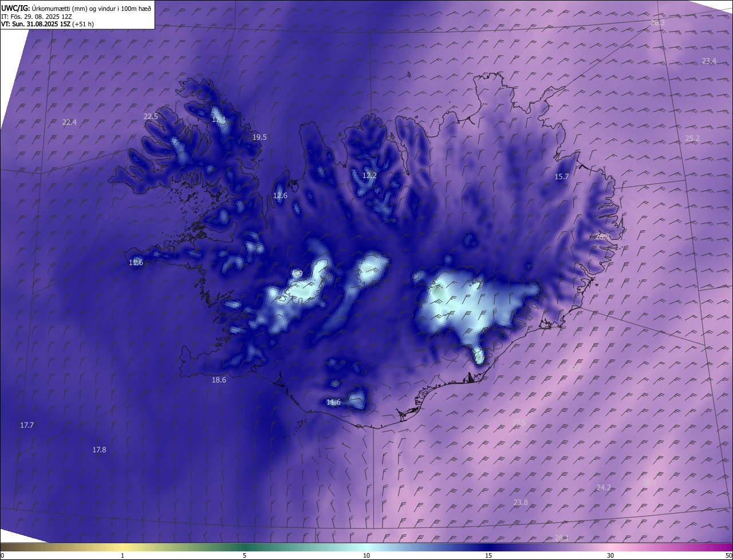The width and height of the screenshot is (733, 560).
Task: Click the 'IT: Fös. 29. 08. 2025 12Z' line
Action: tap(36, 16)
